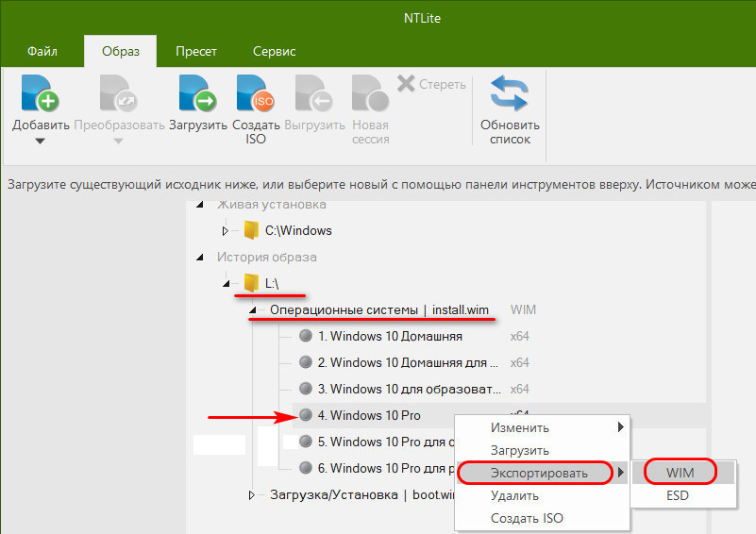
Task: Click the Добавить (Add) toolbar icon
Action: (41, 94)
